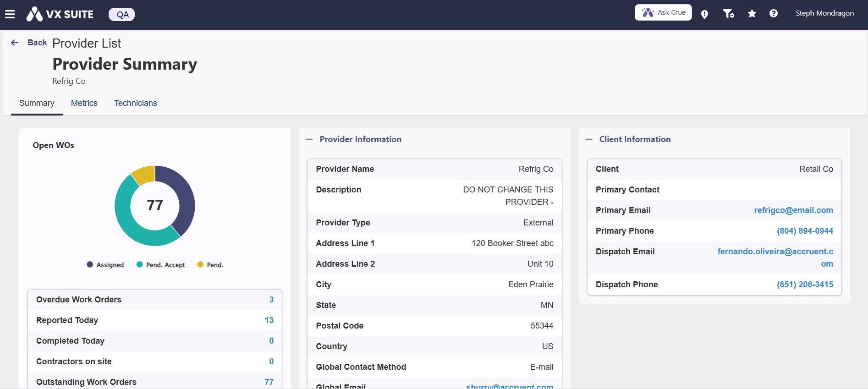Click the Provider Type value External
Image resolution: width=868 pixels, height=389 pixels.
538,223
